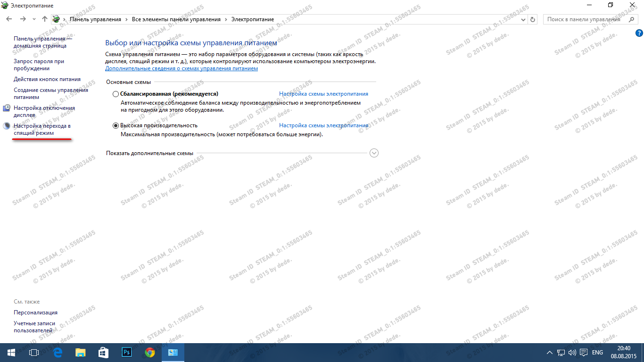Open File Explorer from taskbar

click(81, 353)
